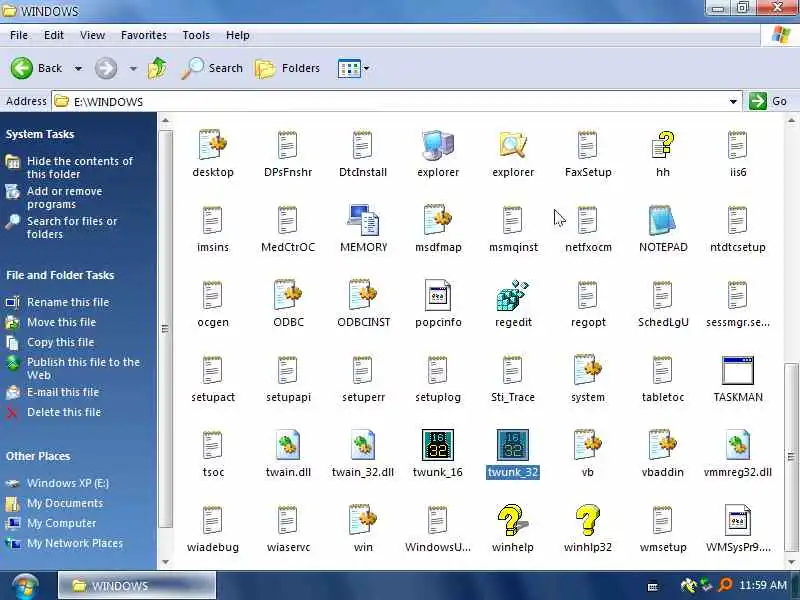The width and height of the screenshot is (800, 600).
Task: Click Move this file link
Action: (61, 322)
